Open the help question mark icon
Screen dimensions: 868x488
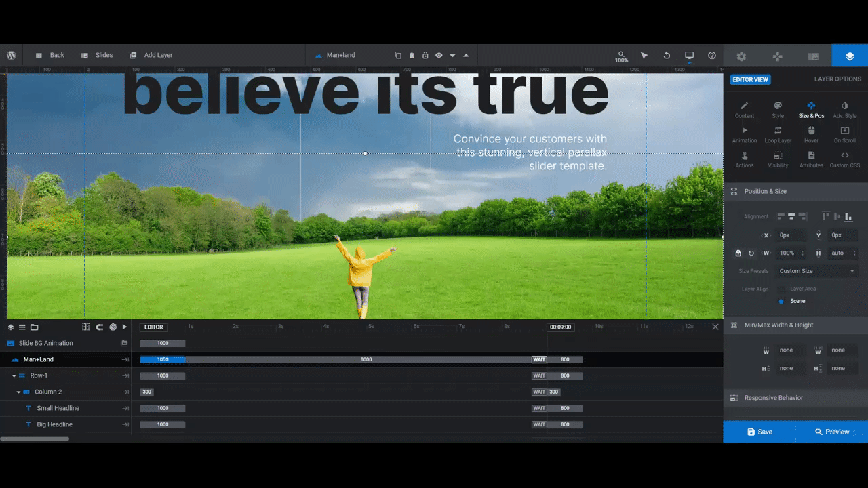pyautogui.click(x=711, y=55)
